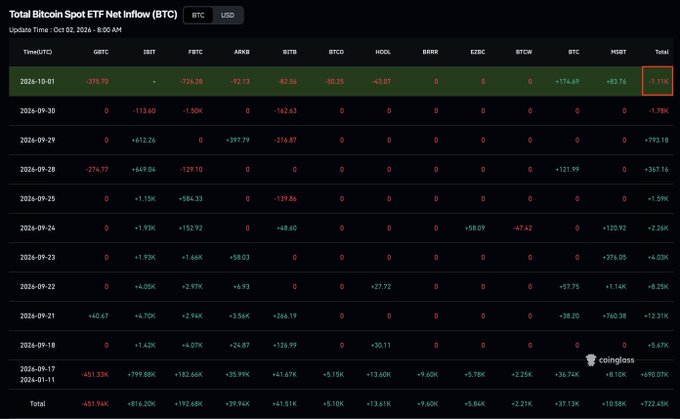The width and height of the screenshot is (680, 419).
Task: Select the row total -1.78K
Action: click(658, 111)
